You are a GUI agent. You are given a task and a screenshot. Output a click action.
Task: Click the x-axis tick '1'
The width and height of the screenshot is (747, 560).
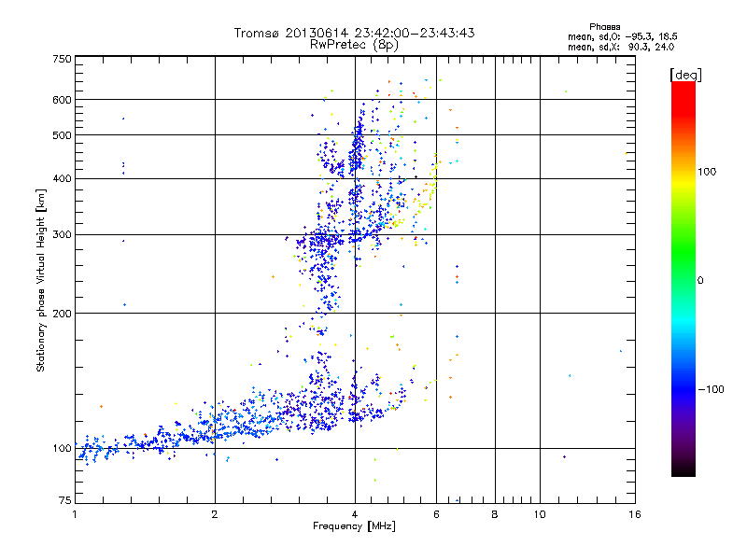[75, 514]
